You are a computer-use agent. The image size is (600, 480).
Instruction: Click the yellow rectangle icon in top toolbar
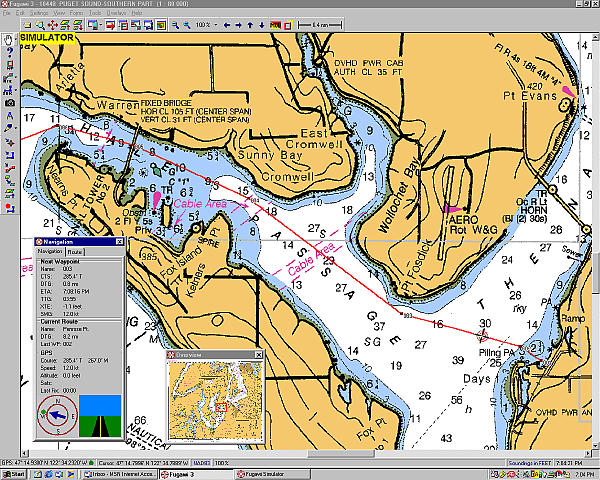[28, 25]
